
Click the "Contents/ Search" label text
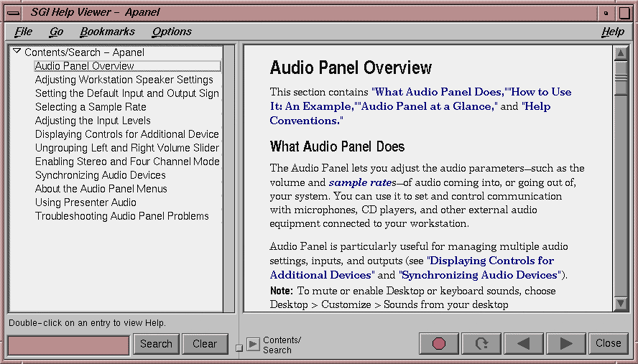282,345
